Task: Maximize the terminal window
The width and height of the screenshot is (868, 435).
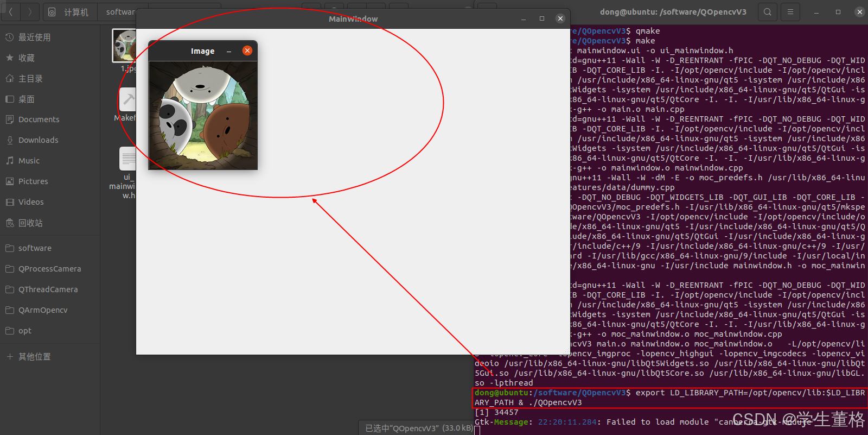Action: [x=838, y=12]
